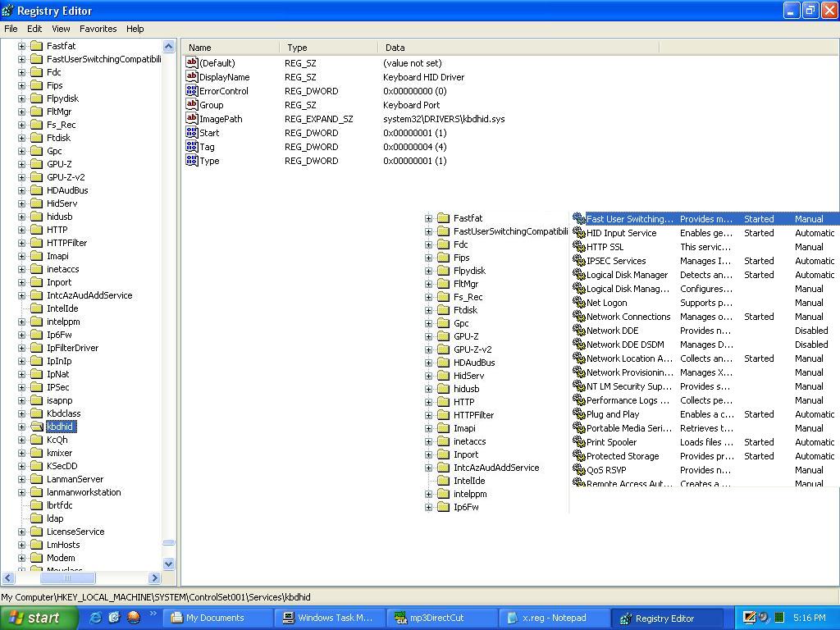840x630 pixels.
Task: Expand the HidServ key in left tree
Action: [22, 203]
